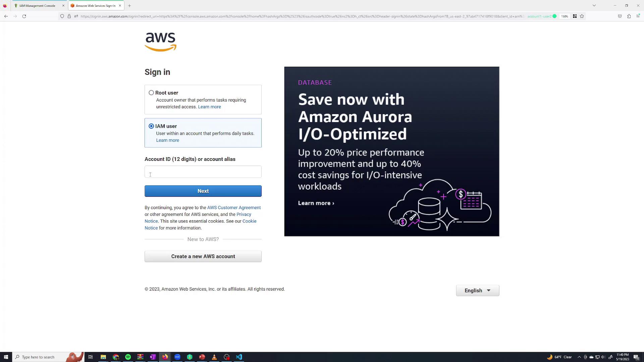The width and height of the screenshot is (644, 362).
Task: Launch Visual Studio Code from taskbar
Action: [239, 357]
